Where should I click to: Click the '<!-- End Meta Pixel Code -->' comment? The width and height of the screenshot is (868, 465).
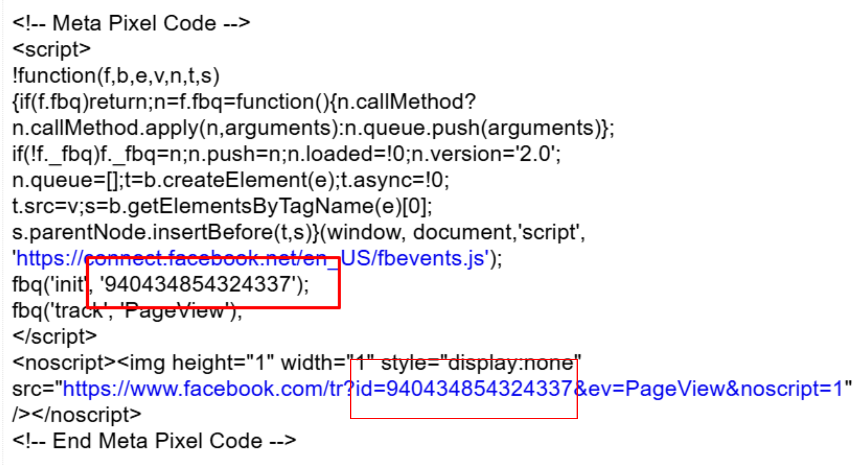pos(154,441)
